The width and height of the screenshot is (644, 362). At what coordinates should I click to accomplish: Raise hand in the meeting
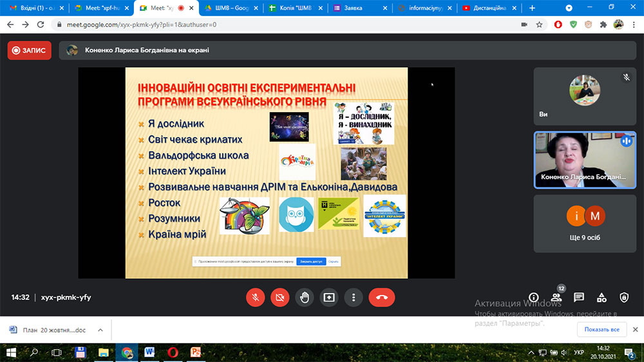305,298
